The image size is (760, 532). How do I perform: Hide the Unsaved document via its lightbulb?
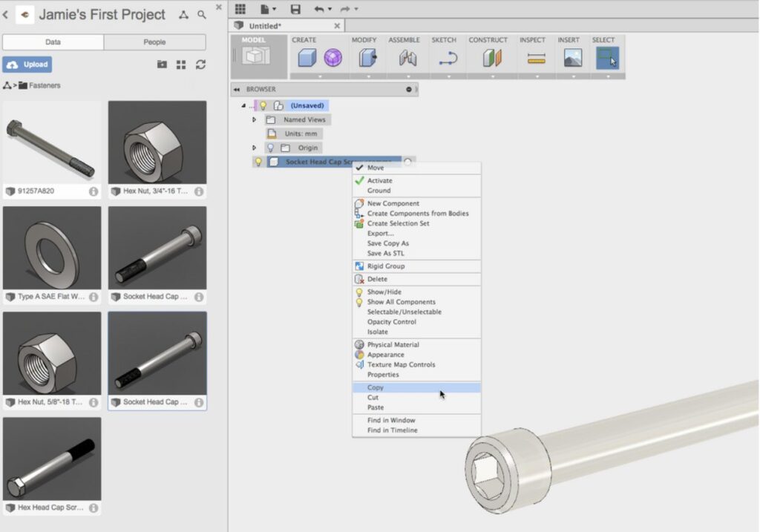pos(263,105)
